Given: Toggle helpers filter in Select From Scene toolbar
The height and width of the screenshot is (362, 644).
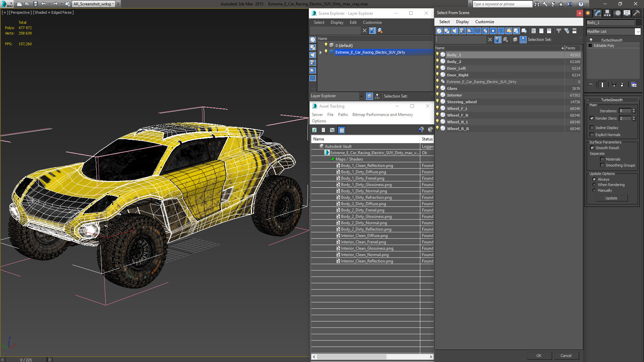Looking at the screenshot, I should point(470,31).
